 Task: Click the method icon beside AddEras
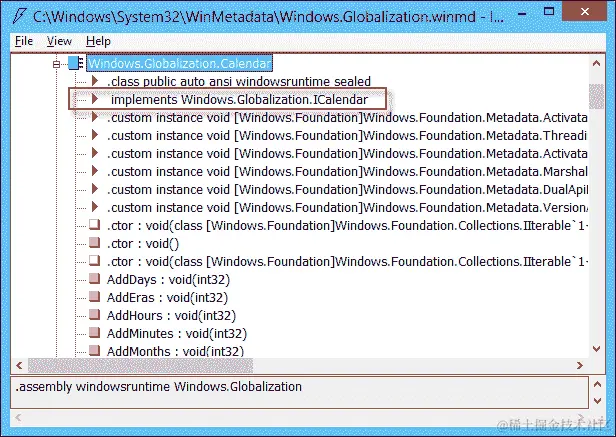pyautogui.click(x=95, y=297)
